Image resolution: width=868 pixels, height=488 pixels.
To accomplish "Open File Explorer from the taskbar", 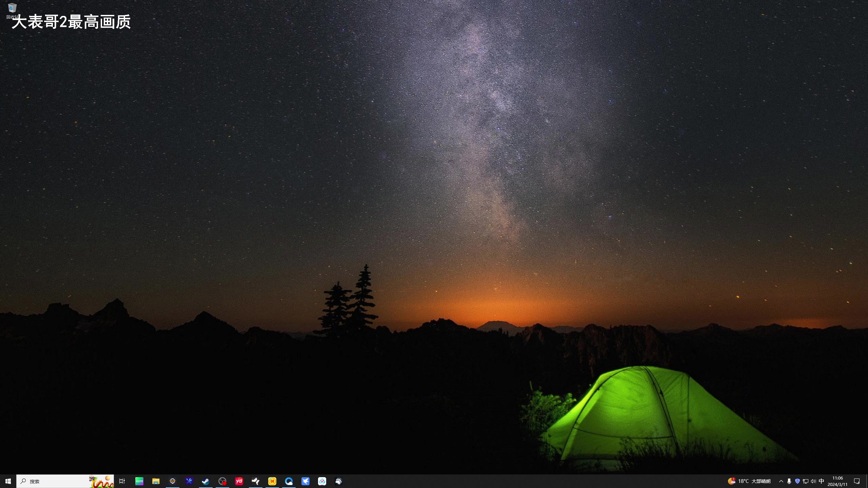I will click(156, 481).
